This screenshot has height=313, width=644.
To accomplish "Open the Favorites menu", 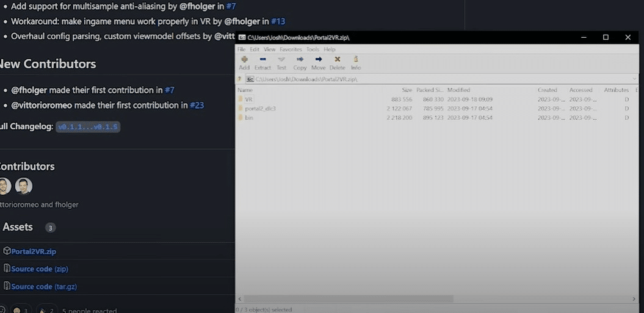I will pyautogui.click(x=291, y=49).
